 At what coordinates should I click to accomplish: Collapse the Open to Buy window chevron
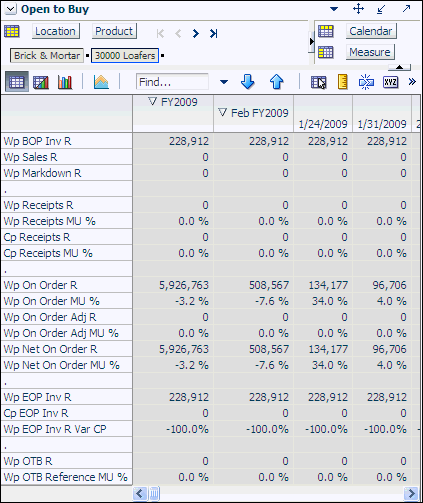click(10, 9)
